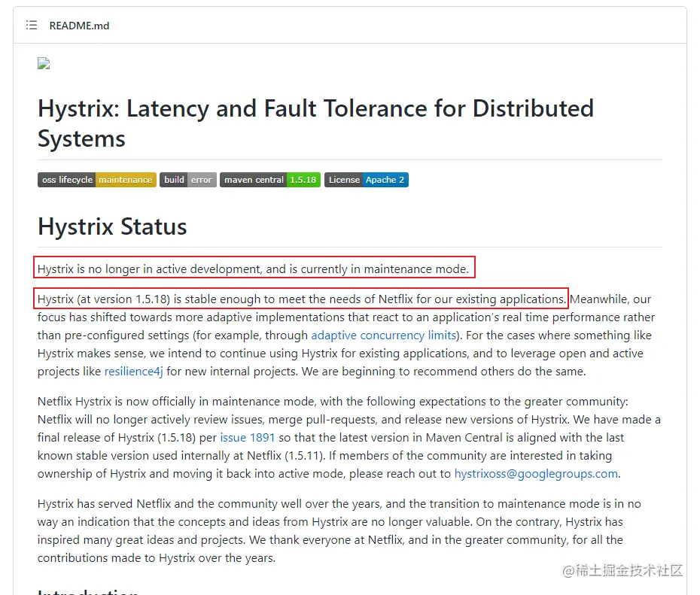The width and height of the screenshot is (700, 595).
Task: Open the resilience4j project link
Action: click(133, 371)
